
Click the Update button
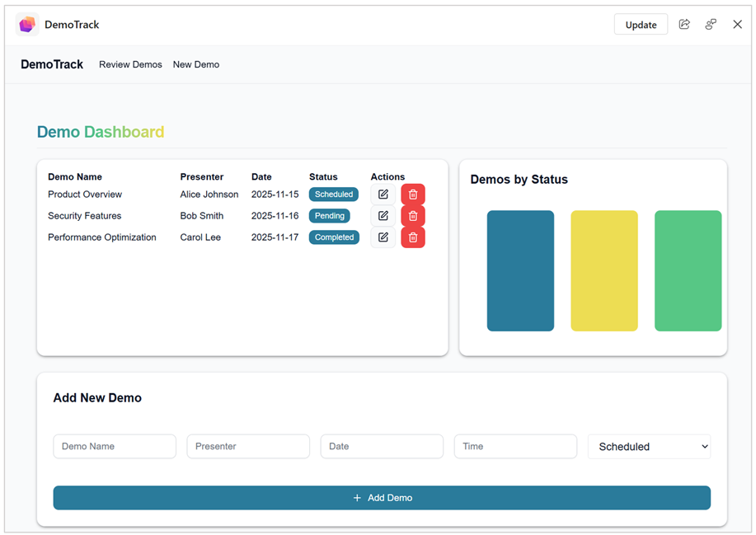click(x=641, y=24)
